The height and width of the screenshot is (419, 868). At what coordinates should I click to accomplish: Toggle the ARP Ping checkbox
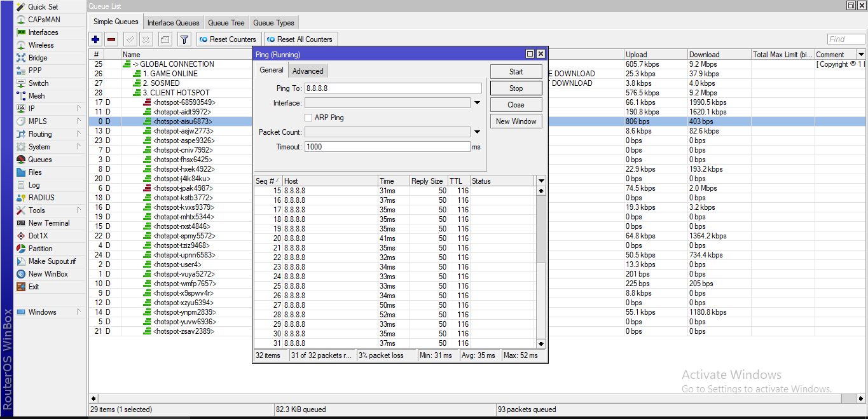[308, 118]
